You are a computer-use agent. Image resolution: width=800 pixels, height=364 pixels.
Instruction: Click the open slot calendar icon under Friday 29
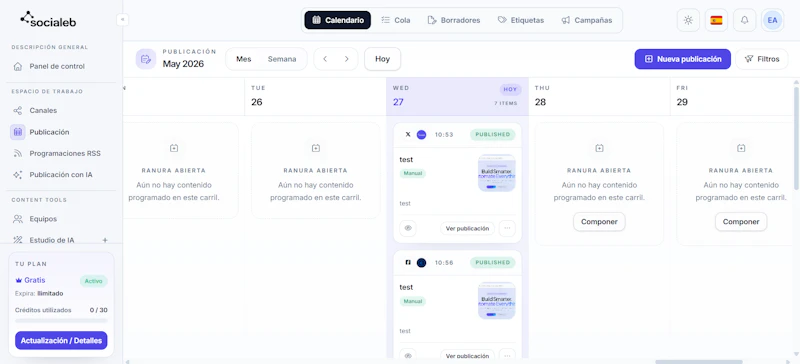point(741,148)
